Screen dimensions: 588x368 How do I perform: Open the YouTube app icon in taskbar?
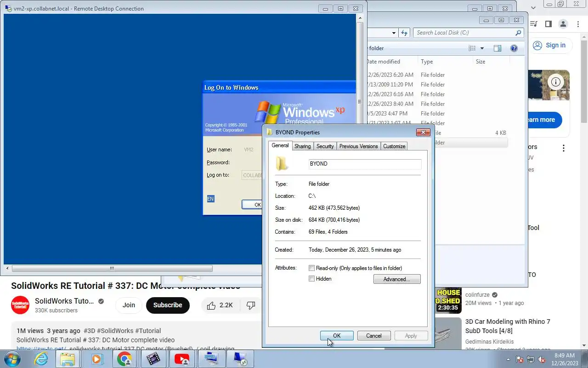click(x=182, y=359)
